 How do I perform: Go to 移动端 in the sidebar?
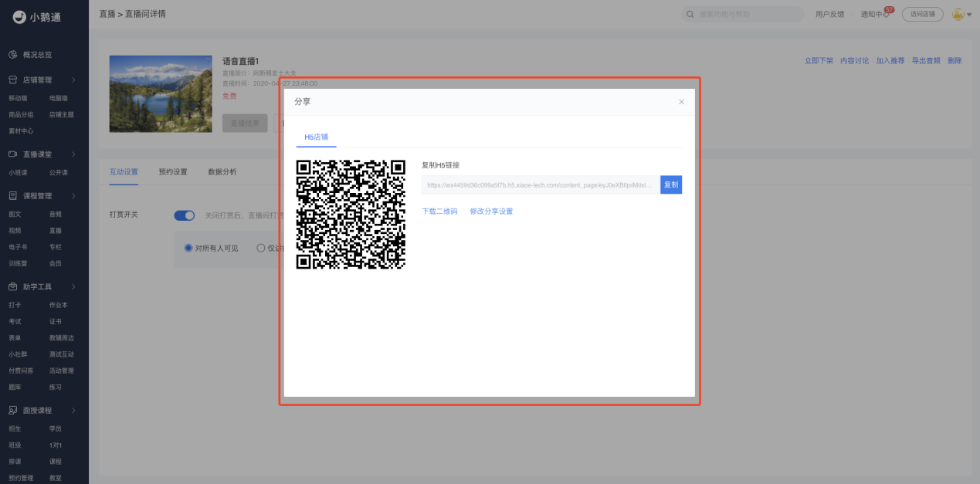[18, 98]
